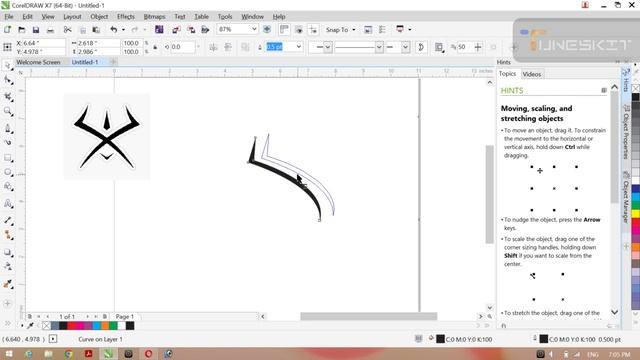Open Windows Start button on taskbar
The image size is (640, 360).
(8, 354)
